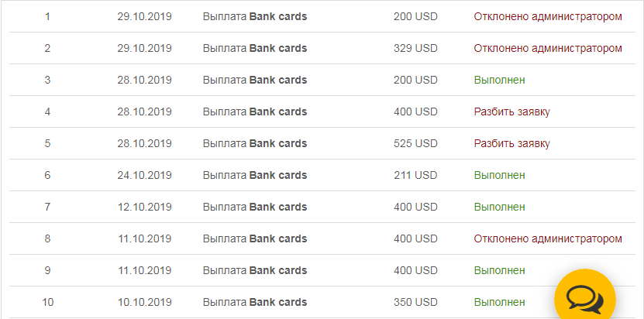Click the date 10.10.2019
Image resolution: width=644 pixels, height=319 pixels.
(144, 302)
